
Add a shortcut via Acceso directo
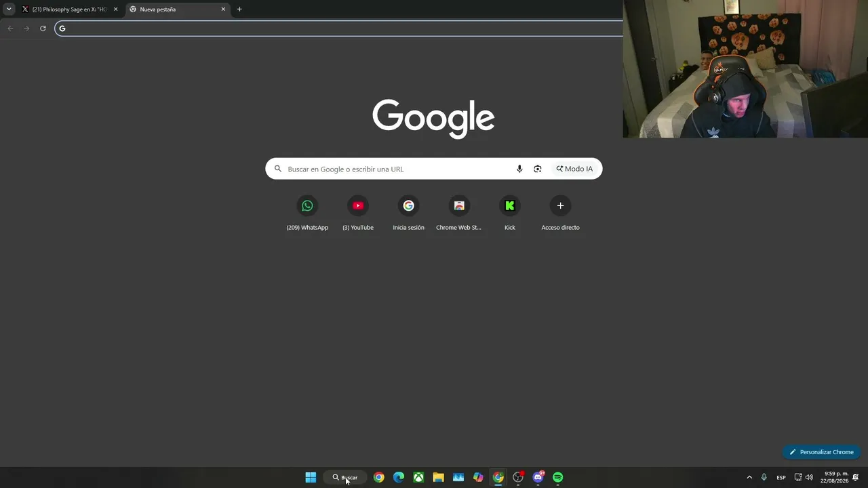point(560,212)
